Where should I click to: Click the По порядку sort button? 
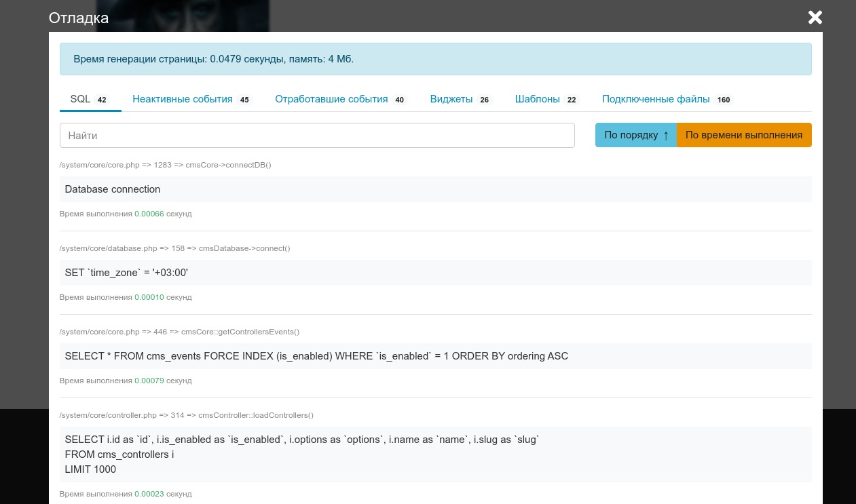point(631,135)
